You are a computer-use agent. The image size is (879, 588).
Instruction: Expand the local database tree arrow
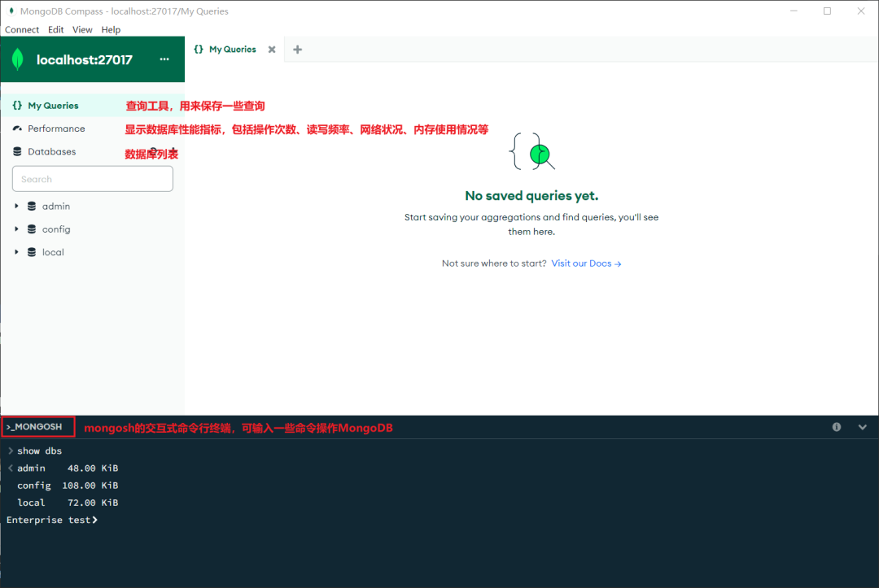[16, 252]
